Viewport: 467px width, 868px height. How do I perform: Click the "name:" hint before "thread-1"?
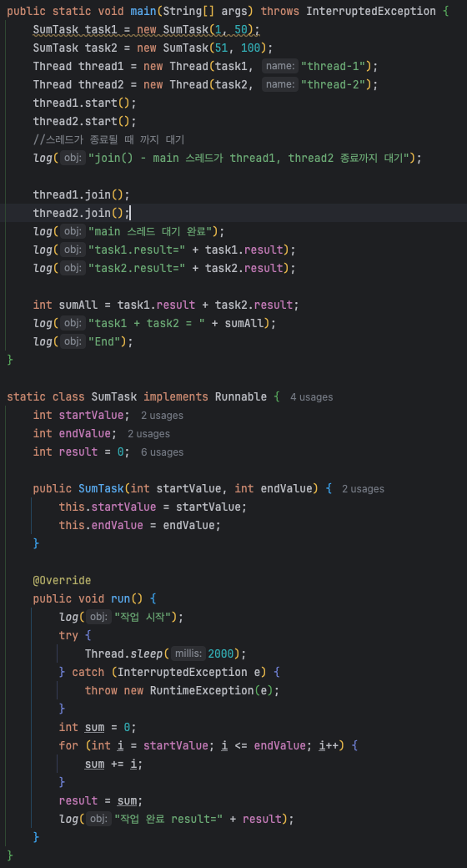279,66
